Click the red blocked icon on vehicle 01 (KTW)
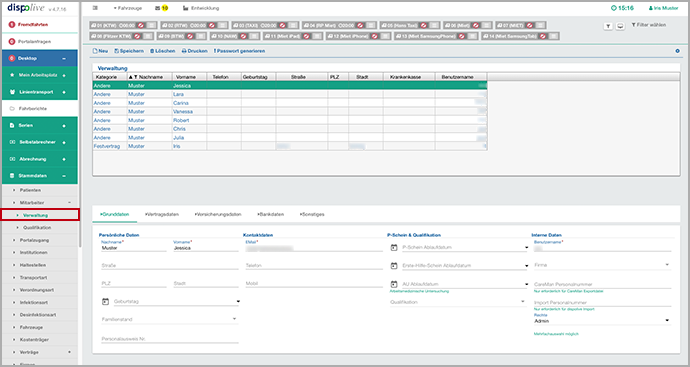 pyautogui.click(x=141, y=26)
